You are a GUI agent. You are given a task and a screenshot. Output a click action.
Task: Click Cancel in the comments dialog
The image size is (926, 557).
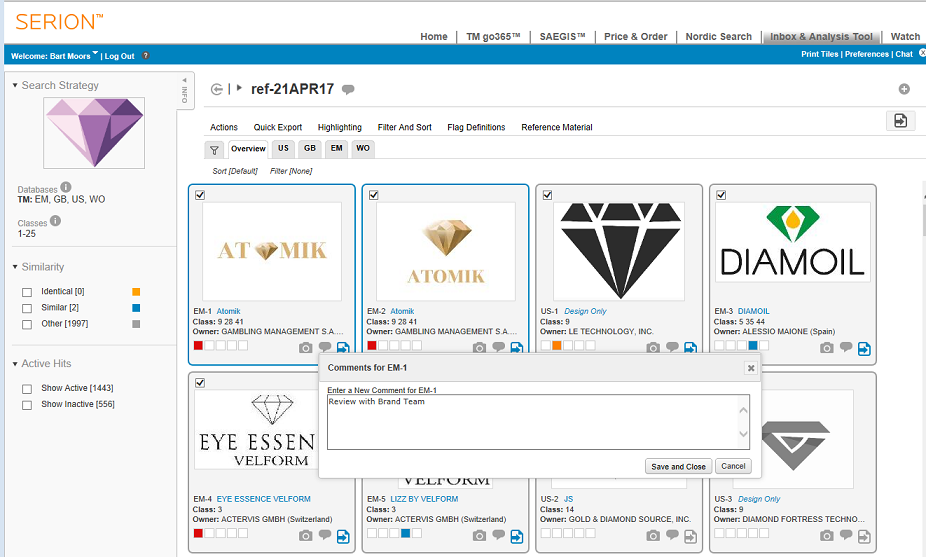click(733, 466)
